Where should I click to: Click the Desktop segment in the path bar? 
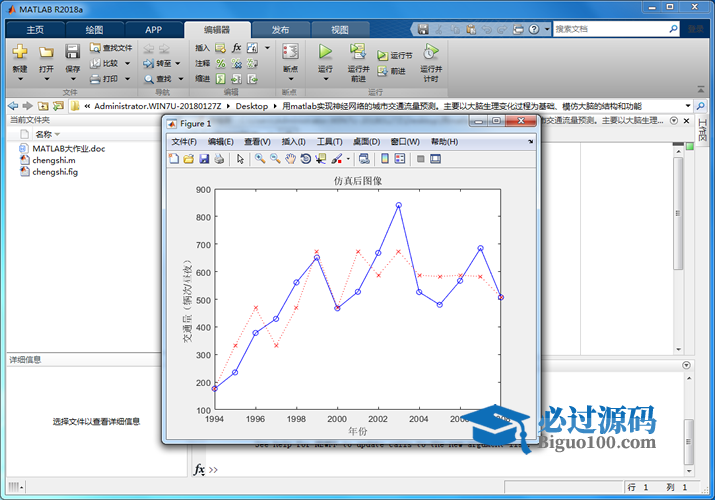click(252, 106)
